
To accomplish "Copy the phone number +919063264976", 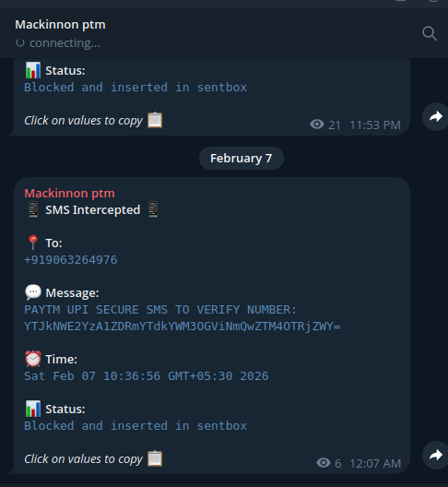I will (71, 260).
